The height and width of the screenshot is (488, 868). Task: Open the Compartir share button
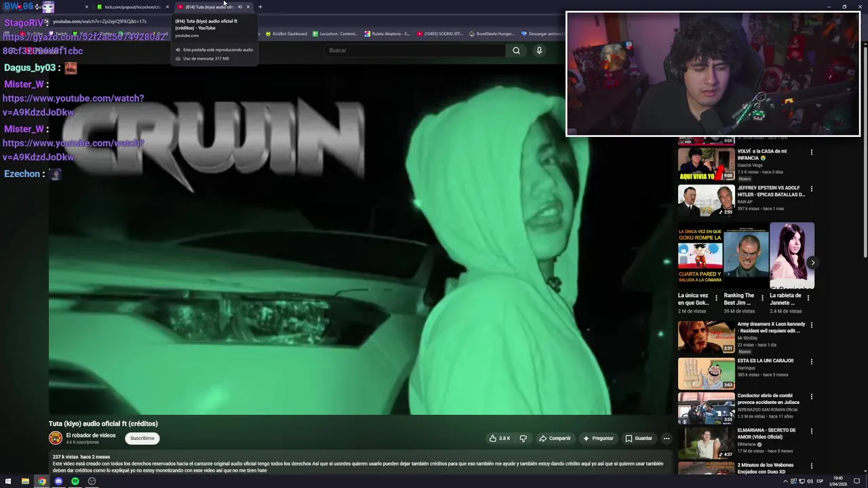pos(555,439)
